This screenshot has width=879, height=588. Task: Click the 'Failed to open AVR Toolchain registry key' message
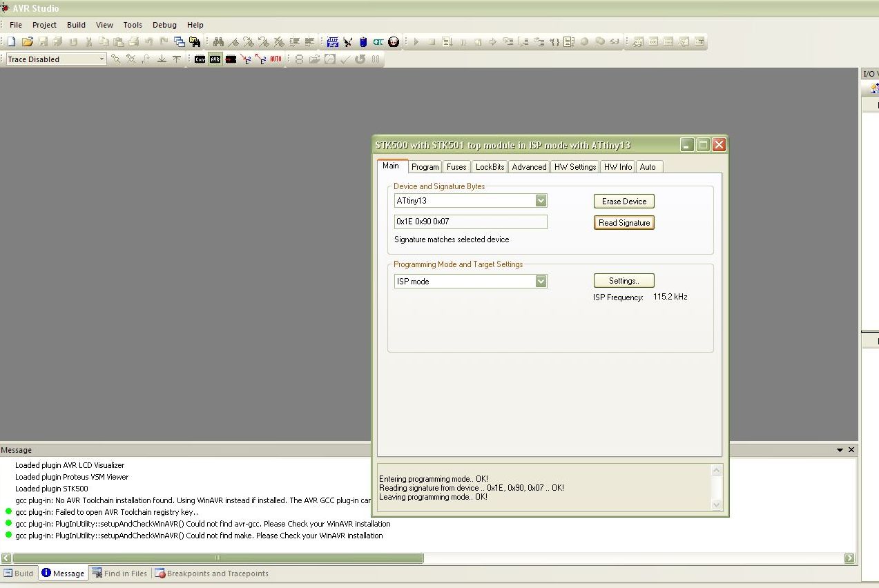(106, 512)
